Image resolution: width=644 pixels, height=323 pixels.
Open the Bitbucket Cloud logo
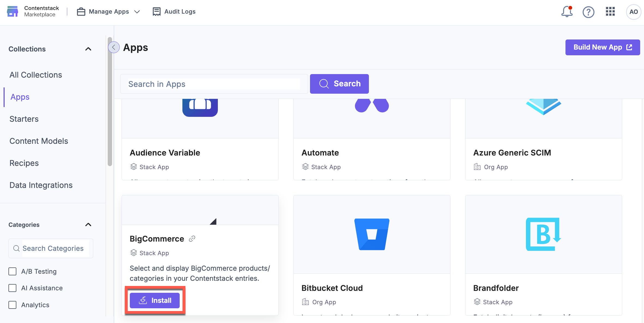(x=372, y=234)
